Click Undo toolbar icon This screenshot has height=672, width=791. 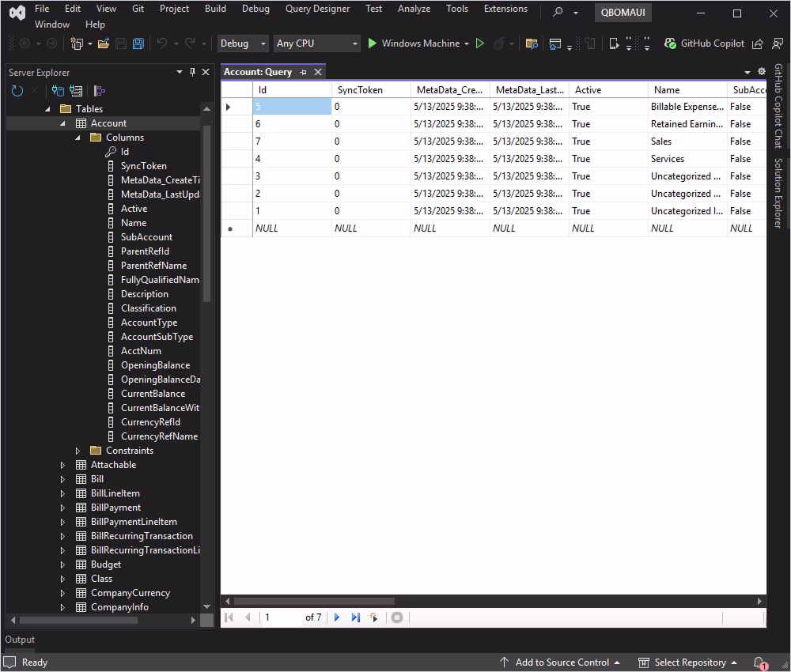pyautogui.click(x=162, y=43)
